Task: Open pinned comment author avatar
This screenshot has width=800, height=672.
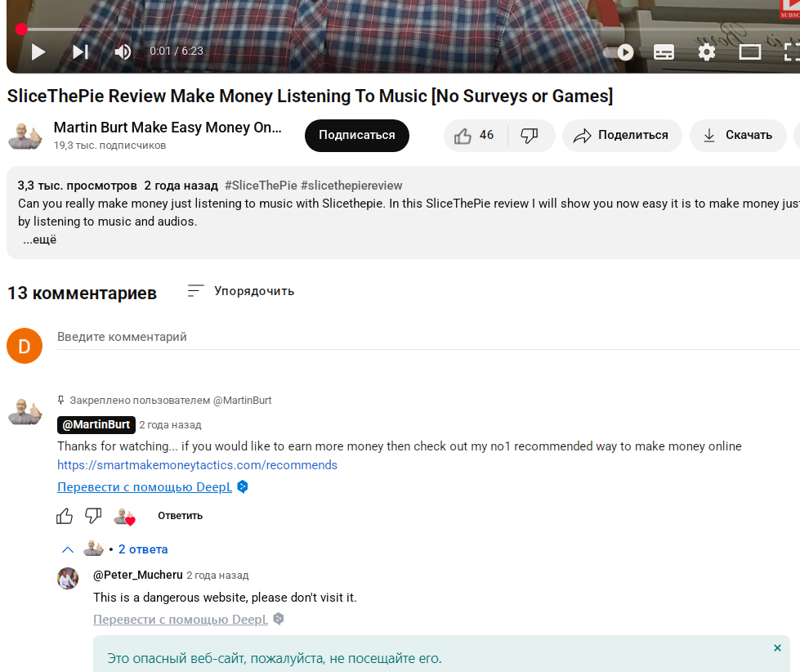Action: click(25, 412)
